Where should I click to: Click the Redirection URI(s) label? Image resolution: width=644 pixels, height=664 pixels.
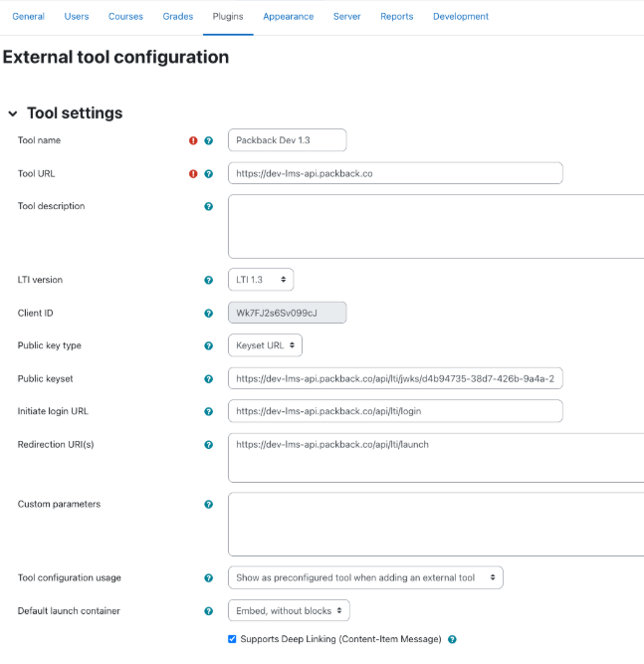click(x=56, y=445)
